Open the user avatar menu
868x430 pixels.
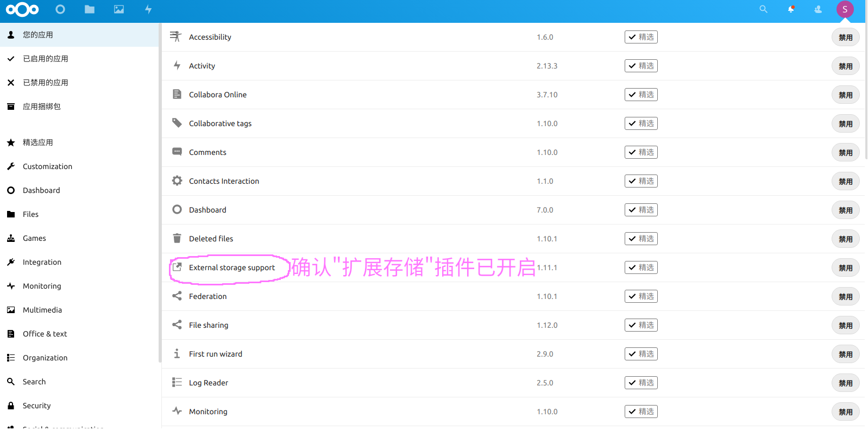[x=845, y=9]
